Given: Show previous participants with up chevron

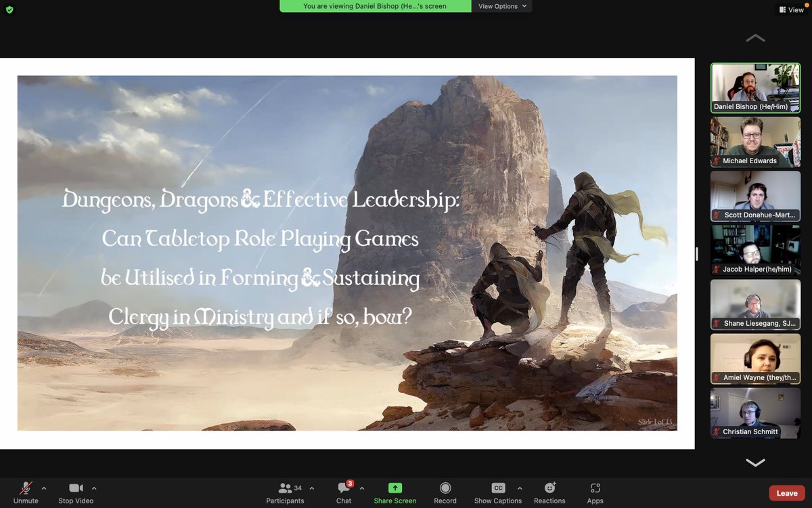Looking at the screenshot, I should pos(755,39).
